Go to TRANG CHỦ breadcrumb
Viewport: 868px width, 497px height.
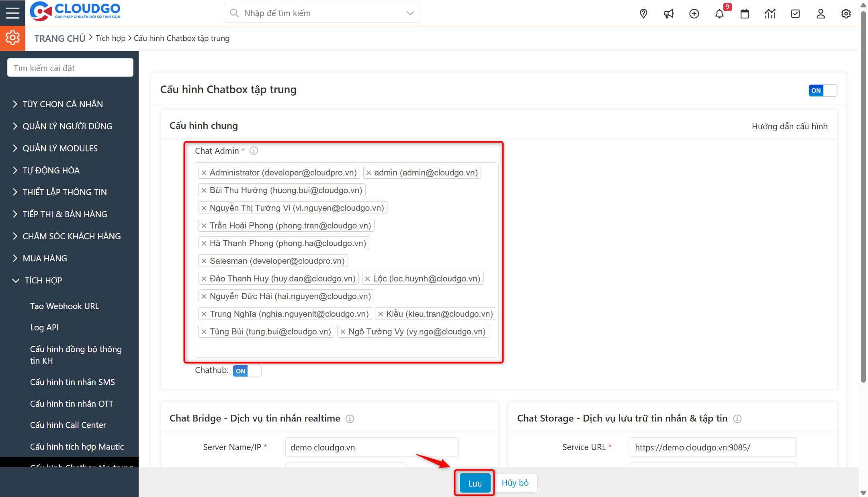[59, 38]
